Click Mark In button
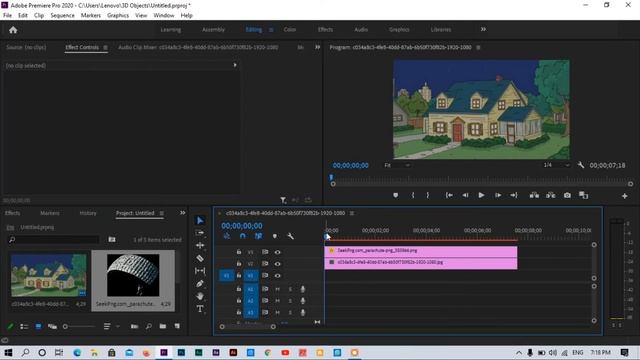Image resolution: width=640 pixels, height=360 pixels. (413, 196)
